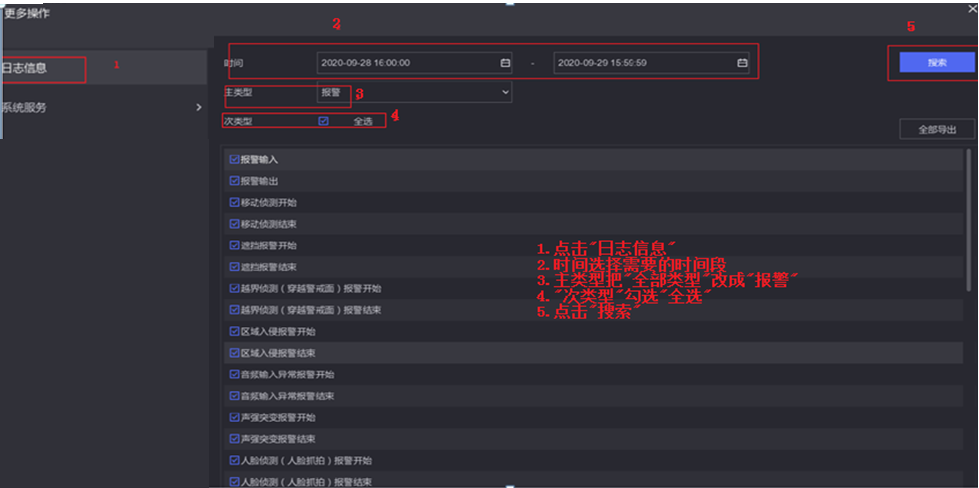Uncheck the 区域入侵报警开始 checkbox
The image size is (979, 488).
tap(234, 331)
